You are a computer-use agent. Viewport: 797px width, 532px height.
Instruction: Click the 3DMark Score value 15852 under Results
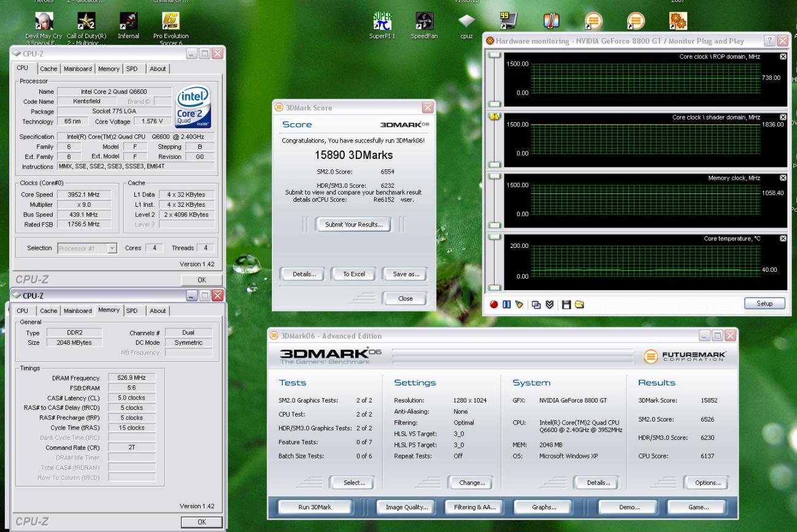(709, 401)
